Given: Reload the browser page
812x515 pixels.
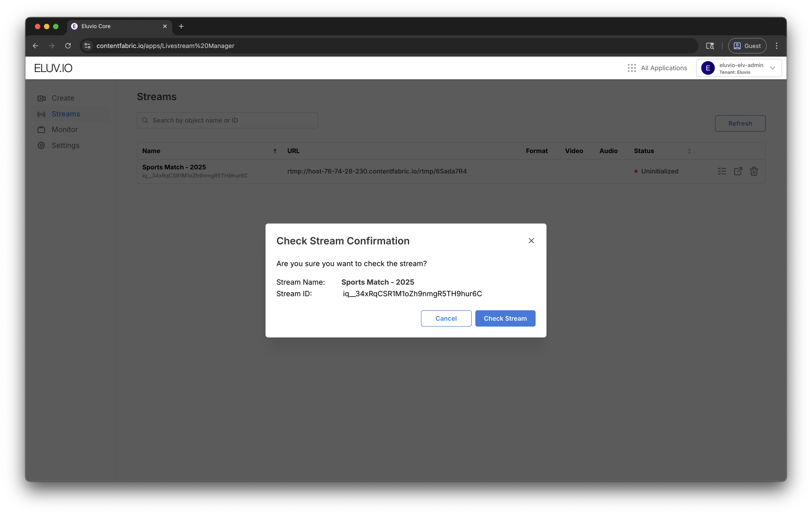Looking at the screenshot, I should coord(68,46).
